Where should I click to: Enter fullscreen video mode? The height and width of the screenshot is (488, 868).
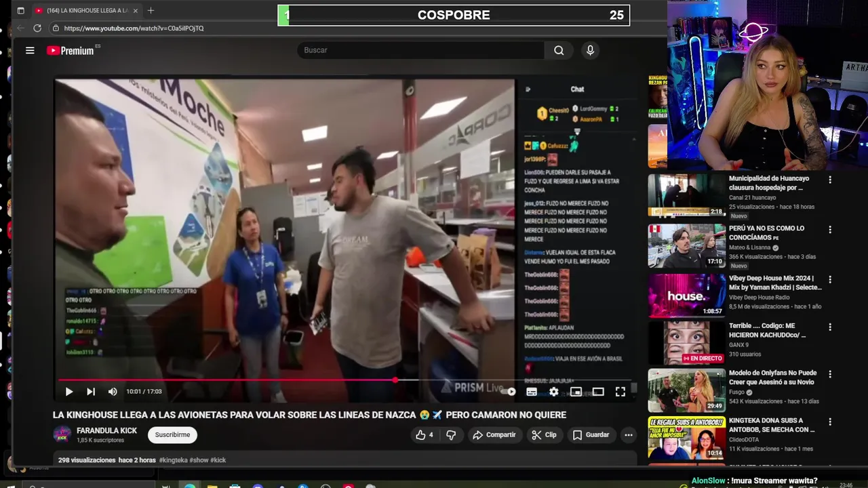620,391
